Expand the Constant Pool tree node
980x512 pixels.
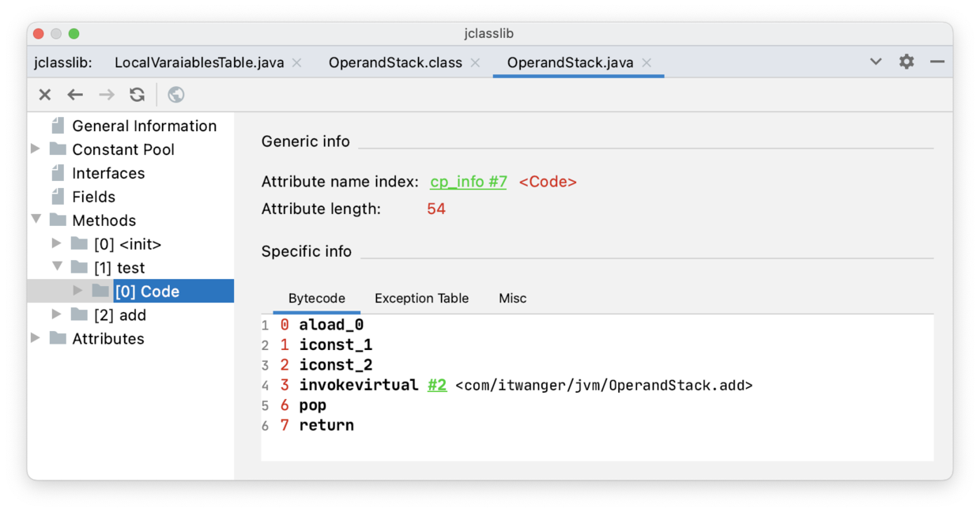(36, 149)
